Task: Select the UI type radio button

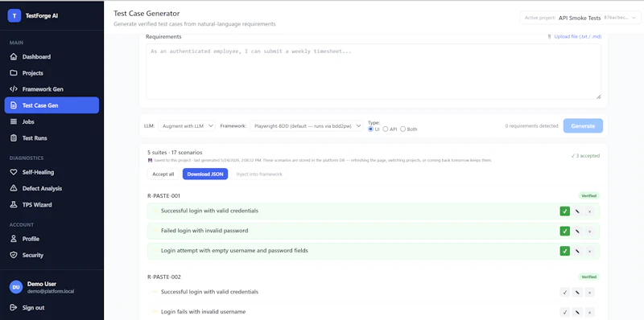Action: pyautogui.click(x=371, y=129)
